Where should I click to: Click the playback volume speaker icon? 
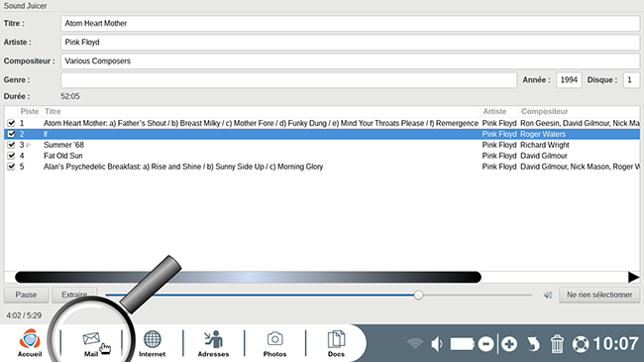click(x=548, y=295)
